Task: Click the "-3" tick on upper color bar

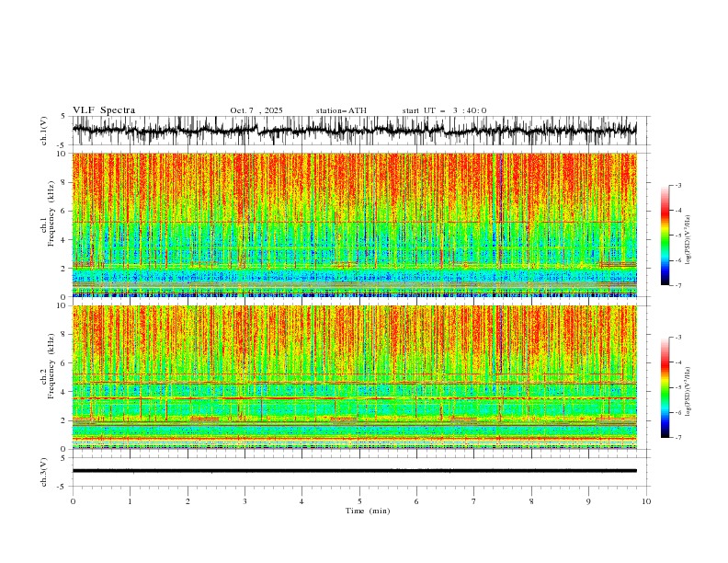Action: [x=677, y=185]
